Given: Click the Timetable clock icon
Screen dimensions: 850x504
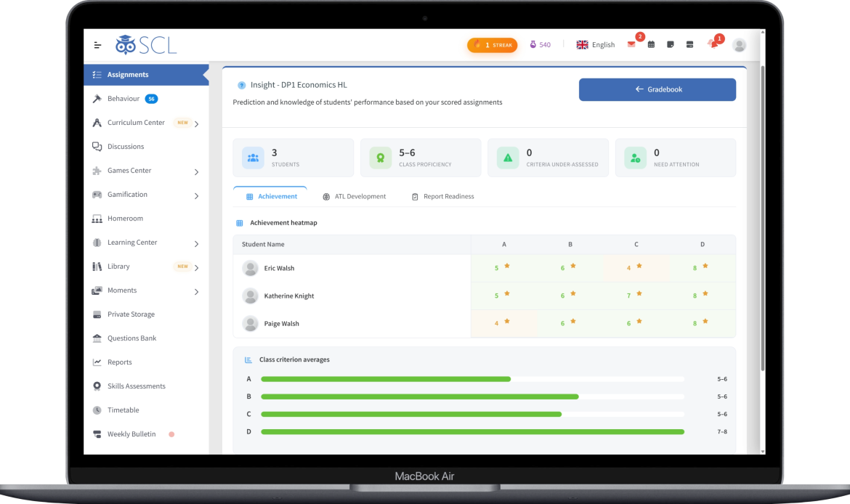Looking at the screenshot, I should pyautogui.click(x=97, y=410).
